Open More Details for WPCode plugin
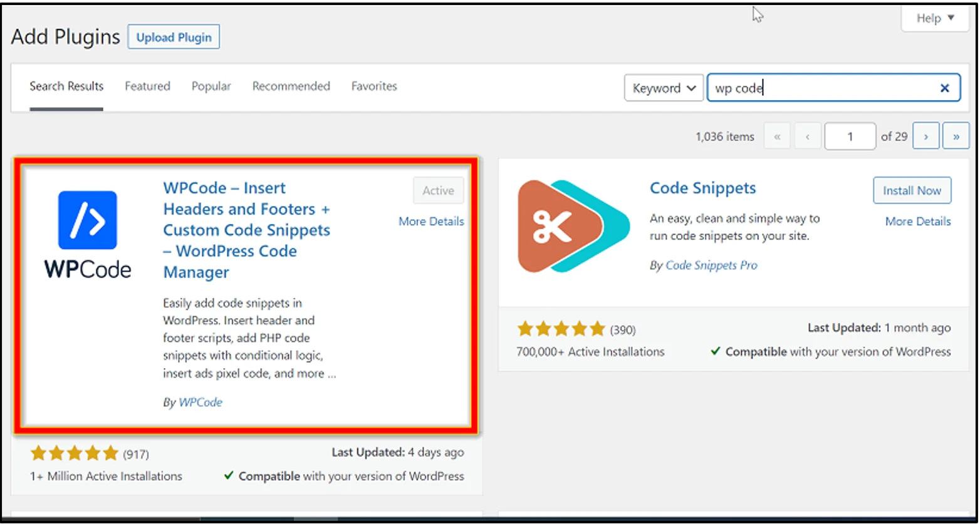The image size is (980, 524). [431, 222]
